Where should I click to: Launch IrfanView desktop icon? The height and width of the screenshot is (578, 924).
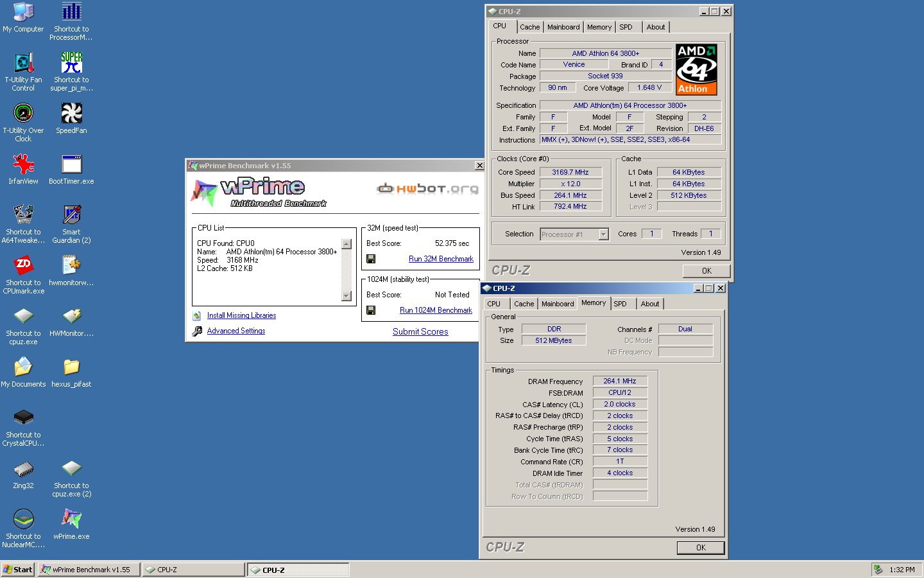pyautogui.click(x=23, y=164)
